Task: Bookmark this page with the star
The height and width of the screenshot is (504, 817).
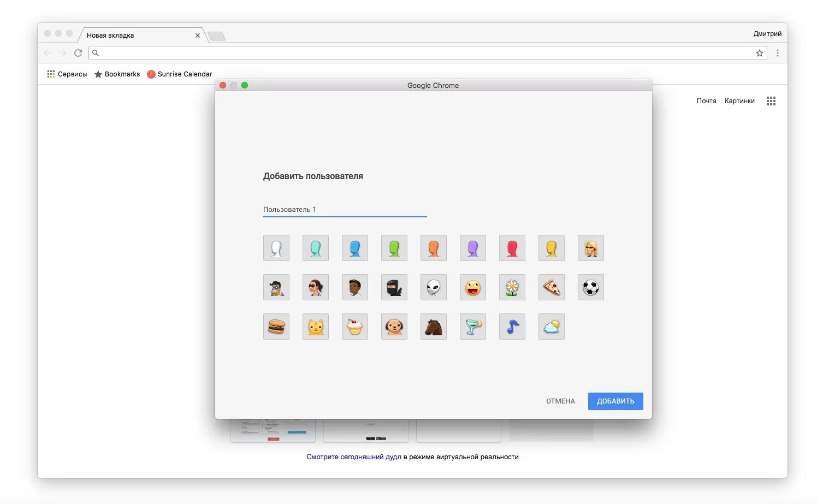Action: pos(760,53)
